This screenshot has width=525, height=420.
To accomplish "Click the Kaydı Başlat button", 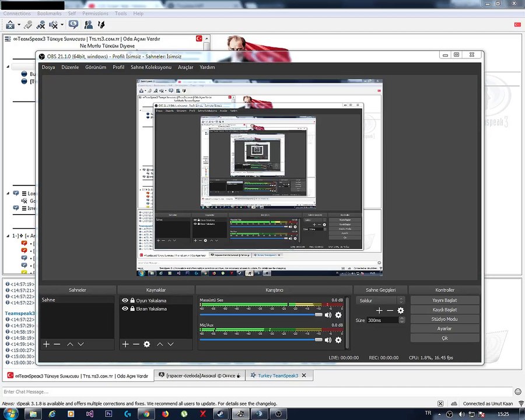I will (x=444, y=310).
